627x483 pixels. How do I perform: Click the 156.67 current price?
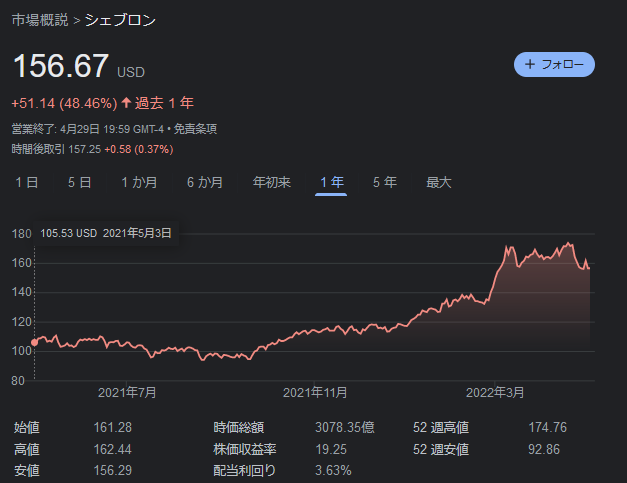(61, 66)
